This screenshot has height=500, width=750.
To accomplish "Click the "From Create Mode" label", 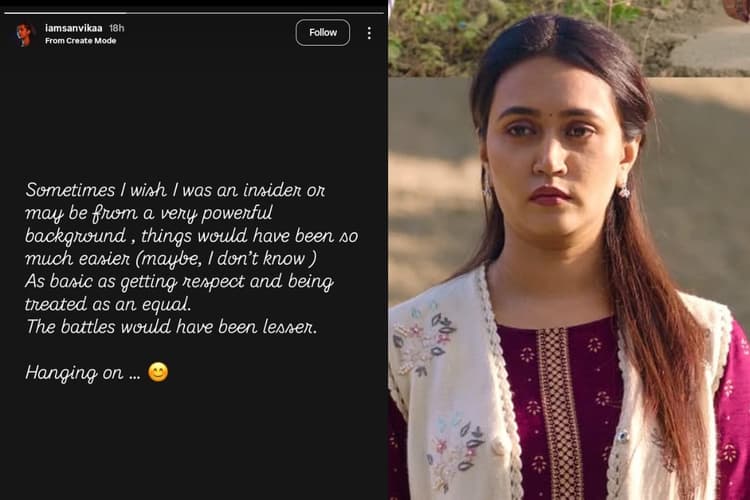I will pos(80,41).
